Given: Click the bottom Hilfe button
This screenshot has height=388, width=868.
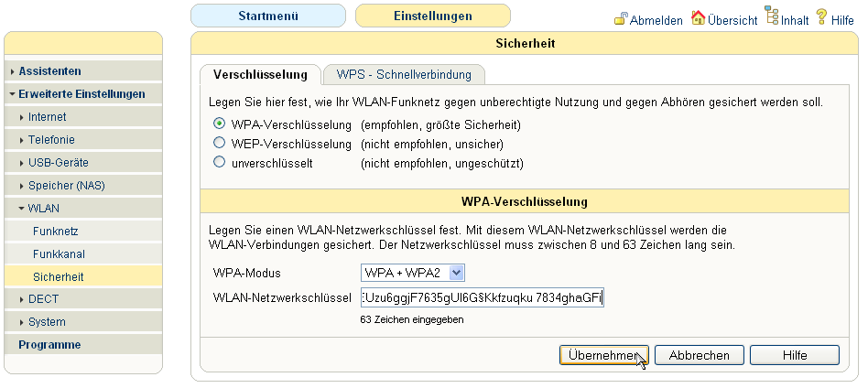Looking at the screenshot, I should 794,355.
